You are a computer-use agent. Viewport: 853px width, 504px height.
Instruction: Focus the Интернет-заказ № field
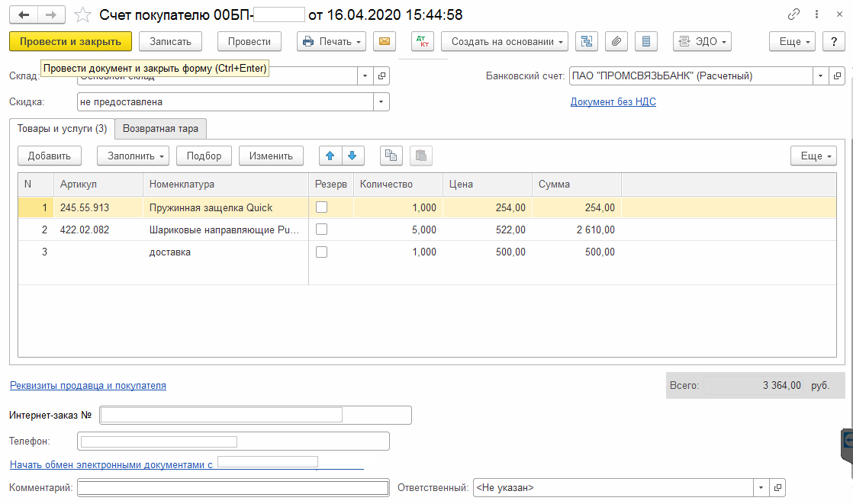tap(256, 416)
